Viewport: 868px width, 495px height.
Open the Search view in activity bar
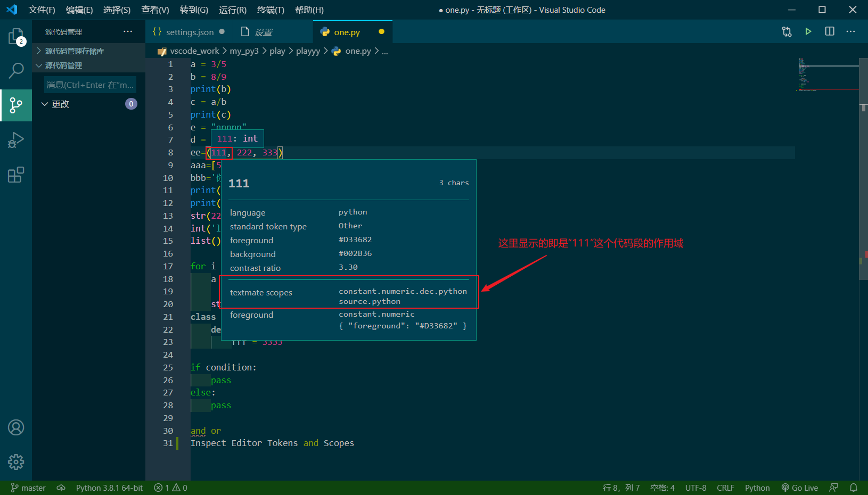pos(16,70)
